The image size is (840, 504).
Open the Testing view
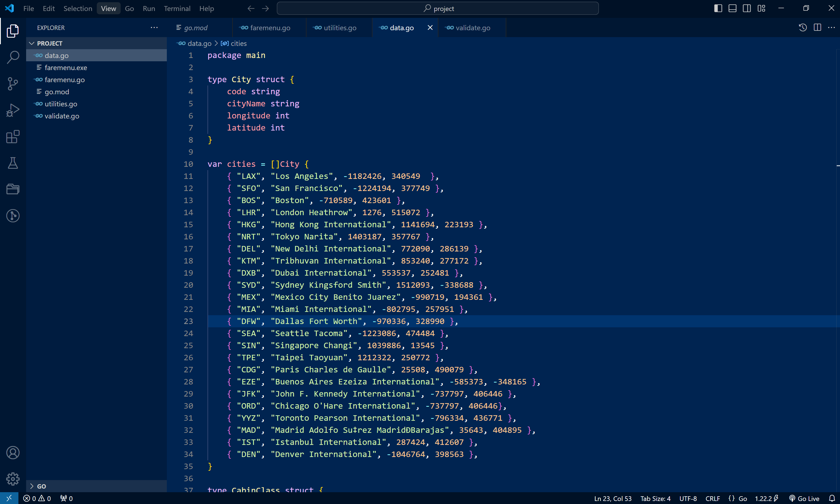pos(13,163)
